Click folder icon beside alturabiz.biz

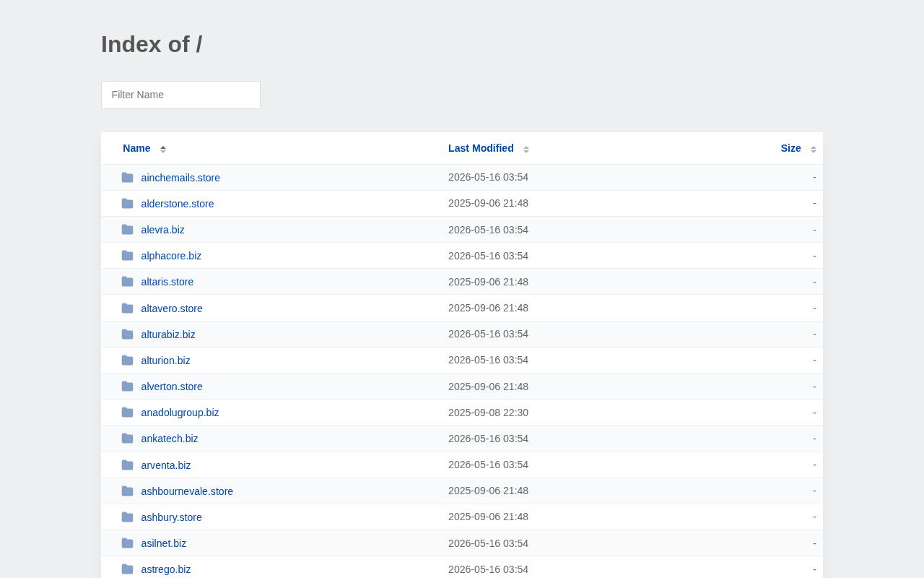(x=127, y=335)
